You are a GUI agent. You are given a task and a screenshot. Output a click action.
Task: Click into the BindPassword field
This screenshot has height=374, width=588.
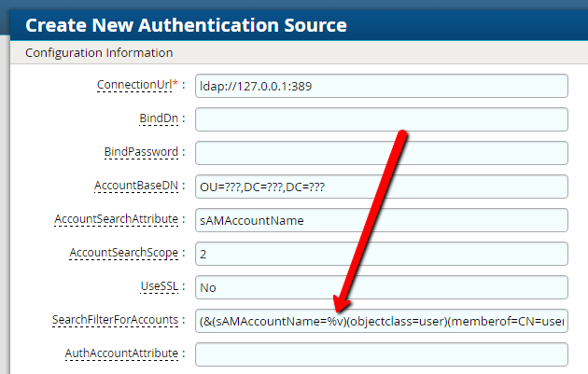click(381, 153)
